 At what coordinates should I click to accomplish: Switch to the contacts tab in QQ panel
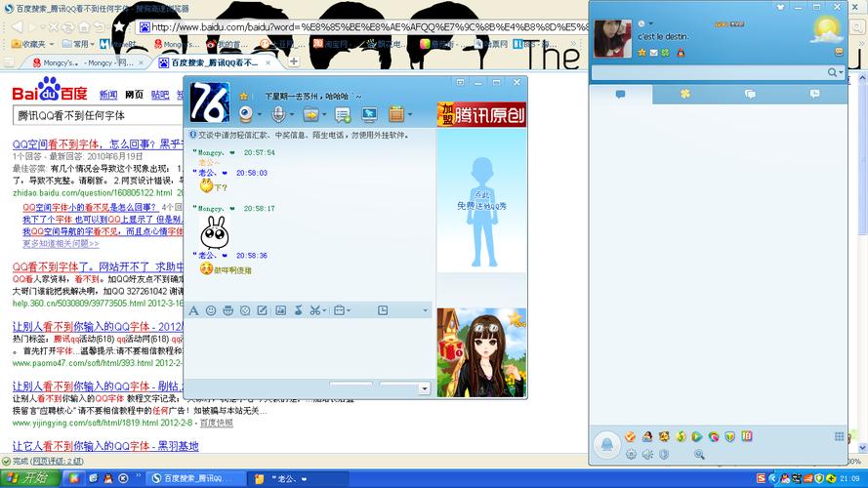coord(621,95)
